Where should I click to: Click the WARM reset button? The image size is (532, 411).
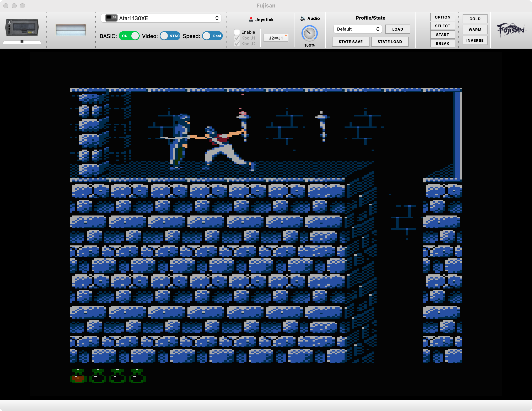point(475,30)
